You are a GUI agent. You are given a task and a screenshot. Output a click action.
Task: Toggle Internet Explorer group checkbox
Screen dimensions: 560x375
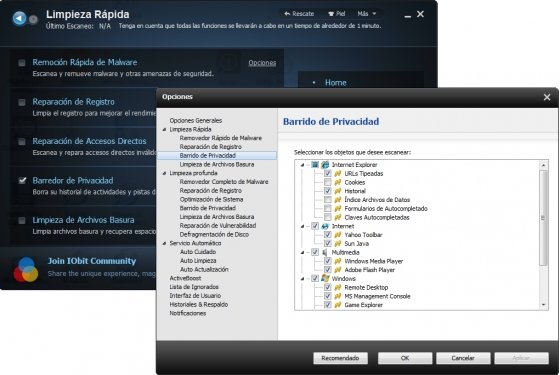pyautogui.click(x=315, y=165)
